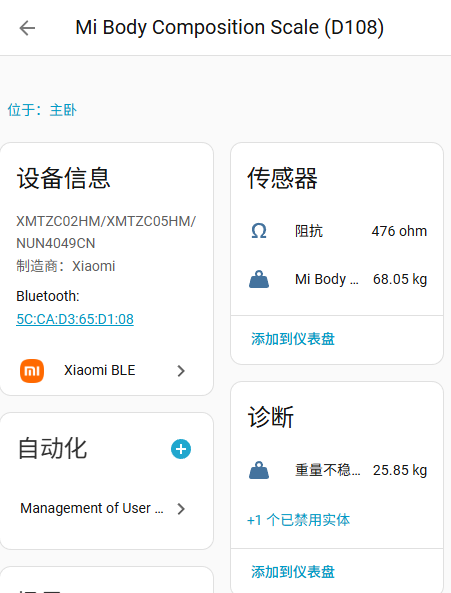Click the 自动化 heading
This screenshot has width=451, height=593.
pyautogui.click(x=53, y=449)
